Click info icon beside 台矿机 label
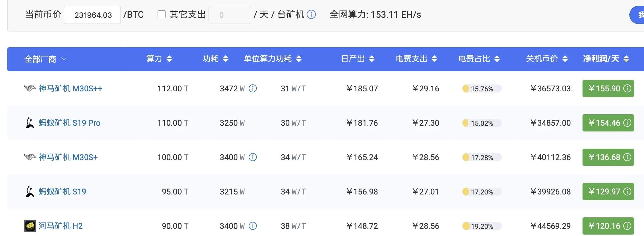 311,14
